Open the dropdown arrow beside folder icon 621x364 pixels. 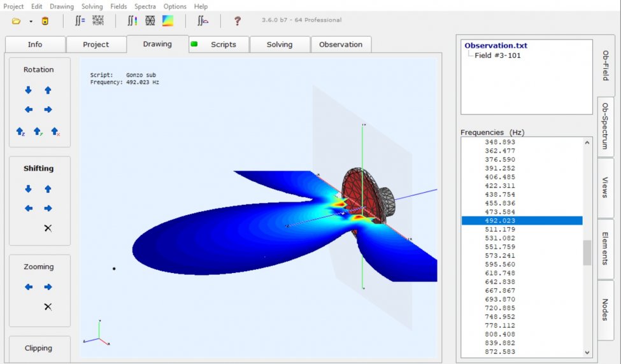pyautogui.click(x=31, y=21)
